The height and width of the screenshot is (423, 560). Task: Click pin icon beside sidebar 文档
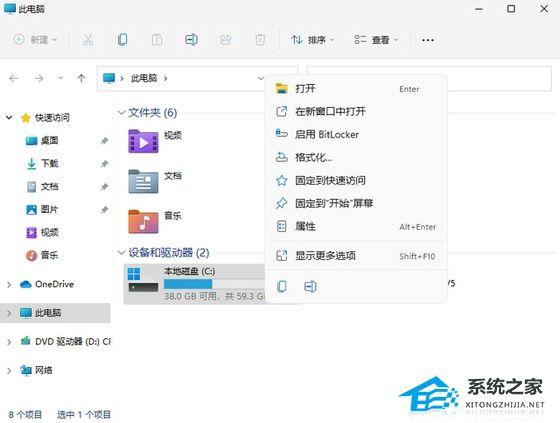(104, 186)
